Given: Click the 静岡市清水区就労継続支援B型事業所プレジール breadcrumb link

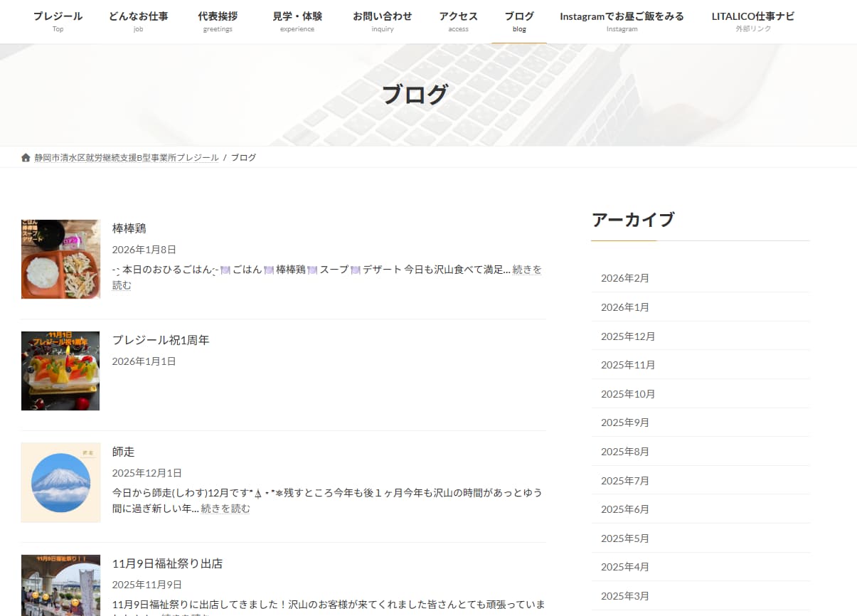Looking at the screenshot, I should click(127, 157).
